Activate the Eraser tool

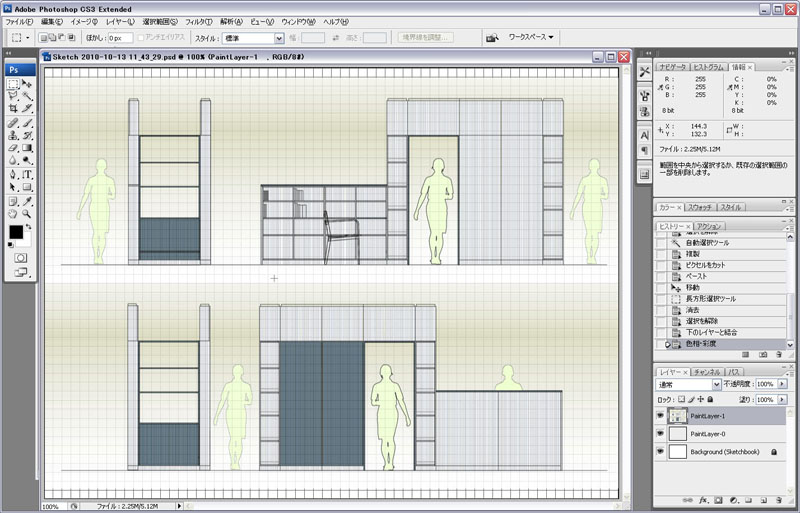14,147
